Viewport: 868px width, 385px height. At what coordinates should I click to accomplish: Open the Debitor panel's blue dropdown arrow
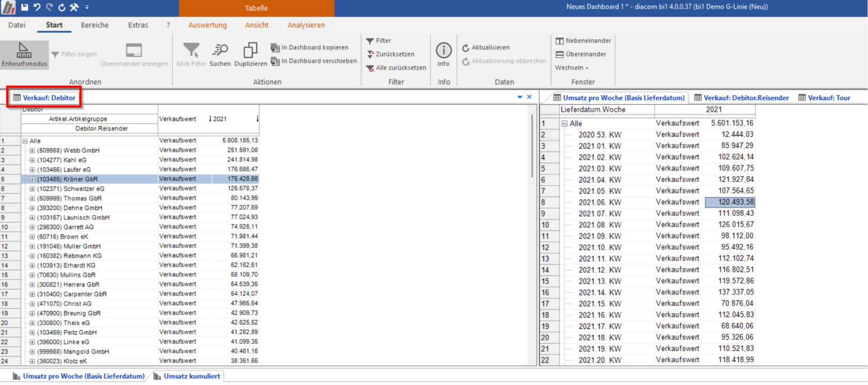520,97
